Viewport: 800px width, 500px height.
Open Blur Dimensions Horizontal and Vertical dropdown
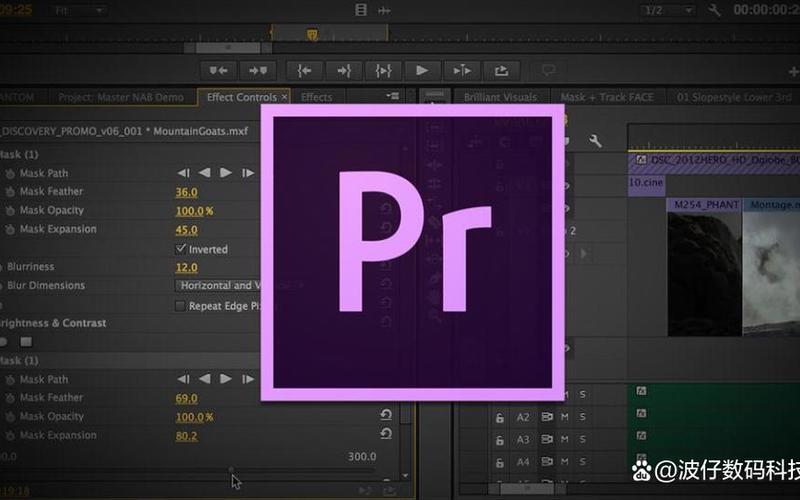(218, 286)
